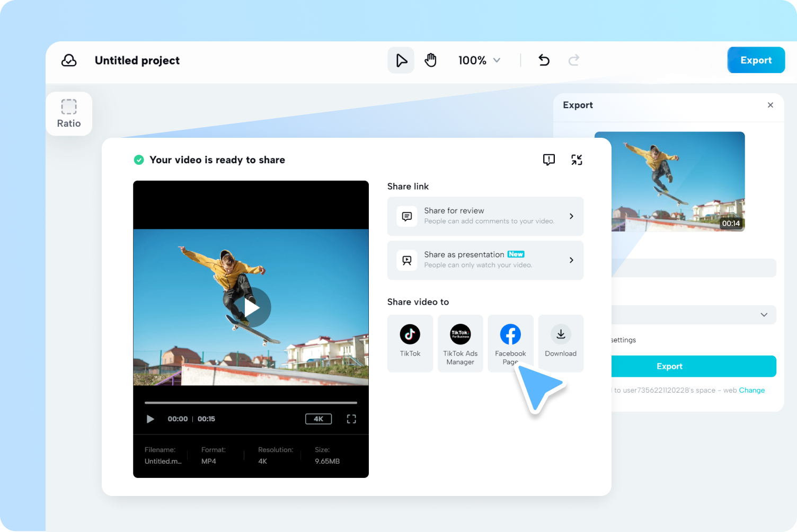This screenshot has height=532, width=797.
Task: Click the video progress bar in the player
Action: (x=251, y=403)
